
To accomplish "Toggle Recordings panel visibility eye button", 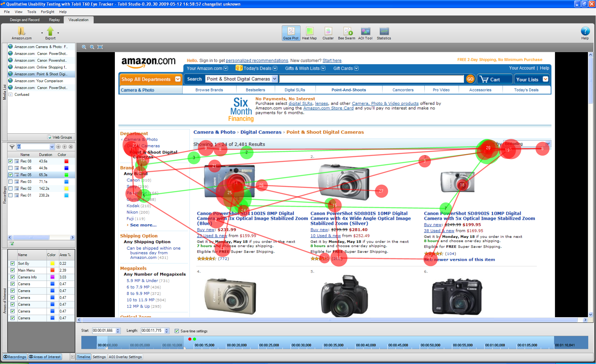I will (15, 357).
